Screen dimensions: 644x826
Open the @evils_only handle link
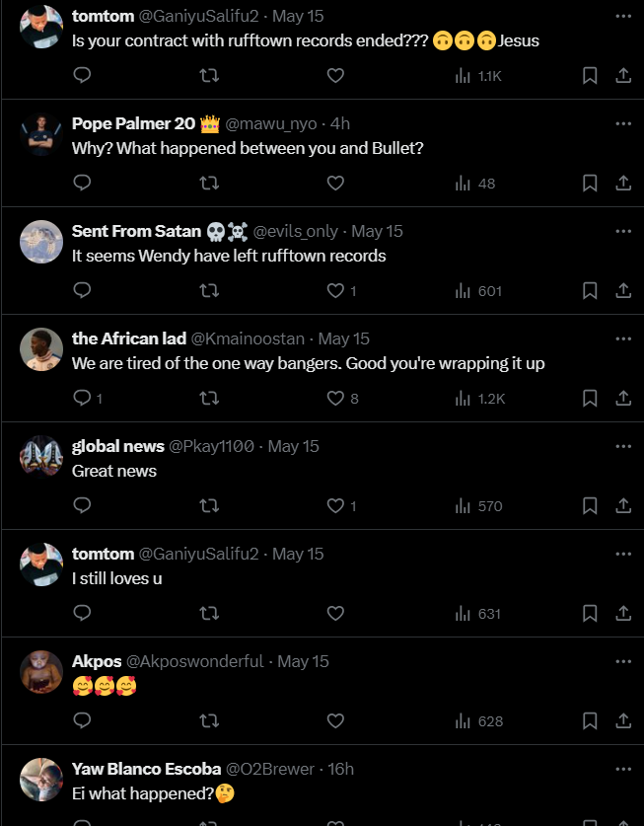296,231
